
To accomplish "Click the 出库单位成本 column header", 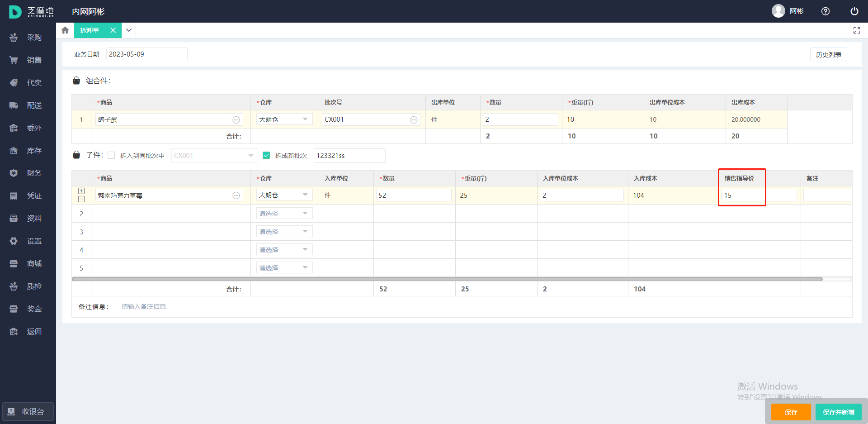I will 667,102.
